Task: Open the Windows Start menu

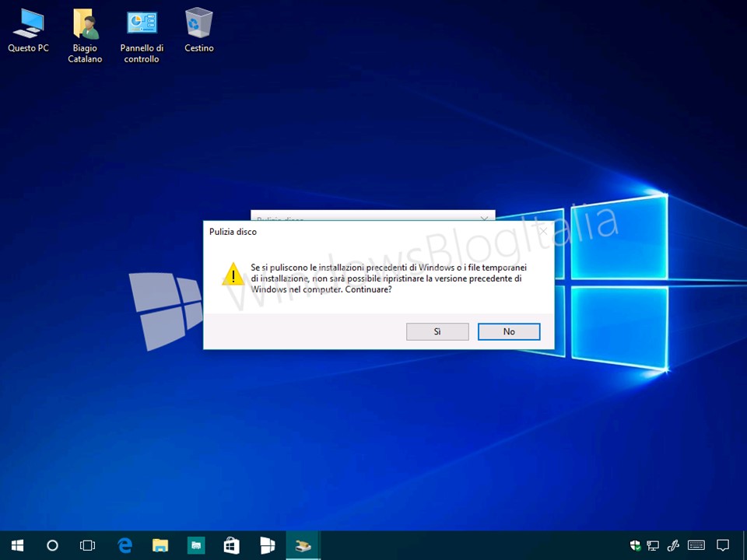Action: point(18,546)
